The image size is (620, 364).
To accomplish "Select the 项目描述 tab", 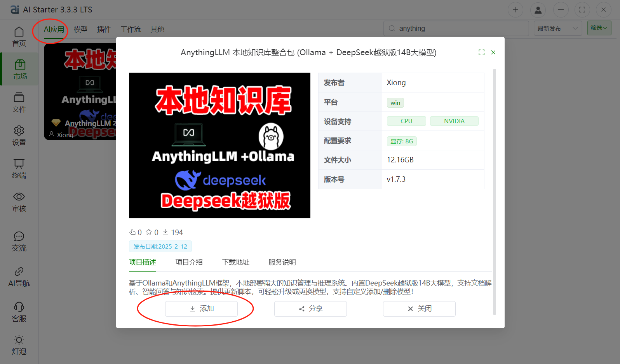I will pos(143,262).
